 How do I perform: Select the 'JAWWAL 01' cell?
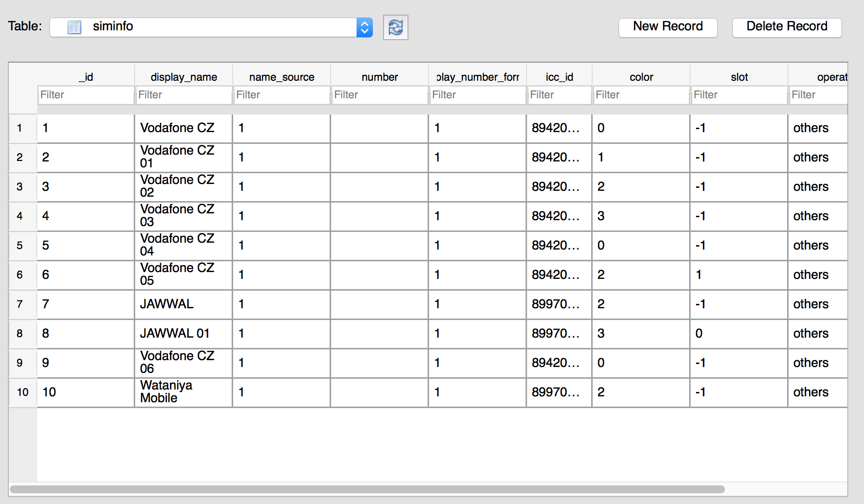(x=183, y=334)
